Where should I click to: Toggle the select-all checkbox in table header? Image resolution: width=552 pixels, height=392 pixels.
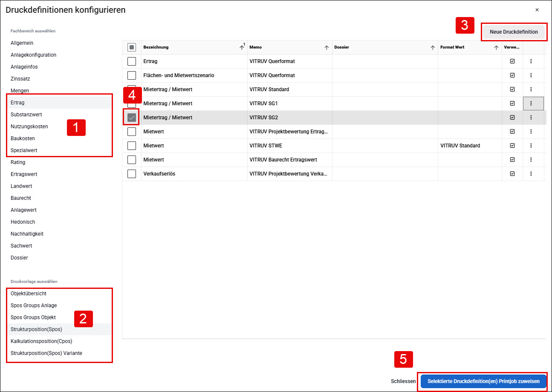(x=132, y=47)
